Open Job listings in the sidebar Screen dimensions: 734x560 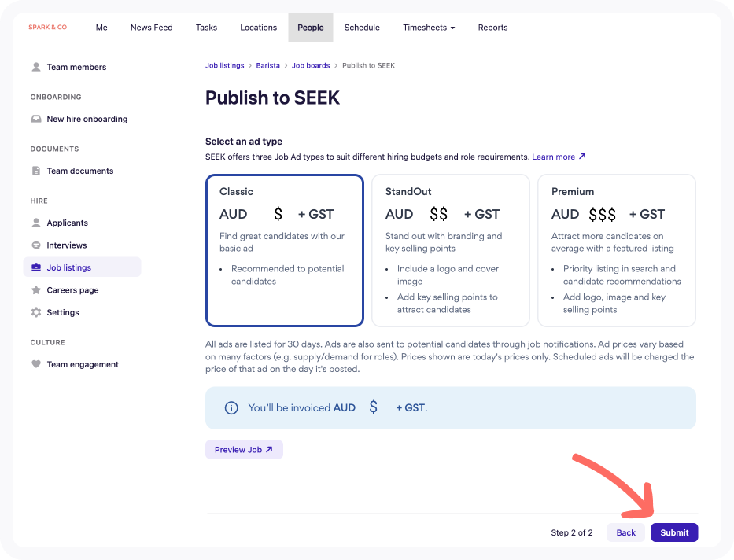point(82,267)
